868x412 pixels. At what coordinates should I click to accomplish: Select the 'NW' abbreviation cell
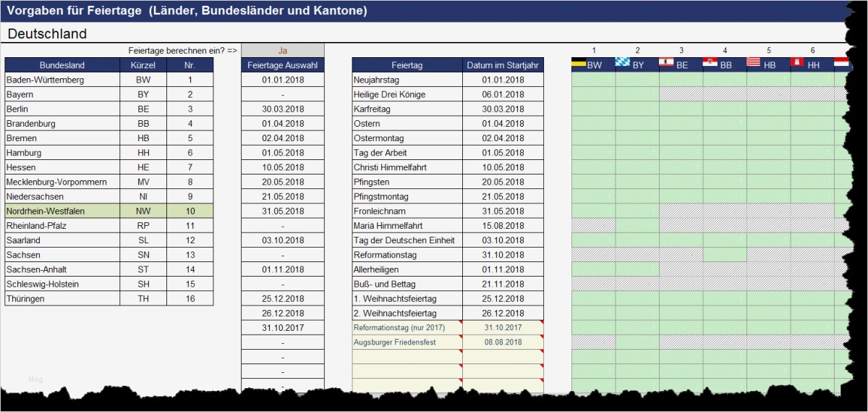[143, 211]
